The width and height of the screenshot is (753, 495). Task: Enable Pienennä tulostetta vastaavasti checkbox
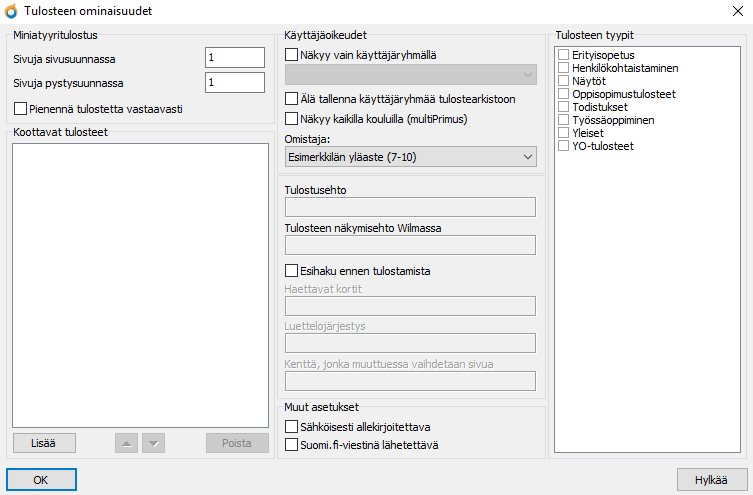(x=20, y=109)
